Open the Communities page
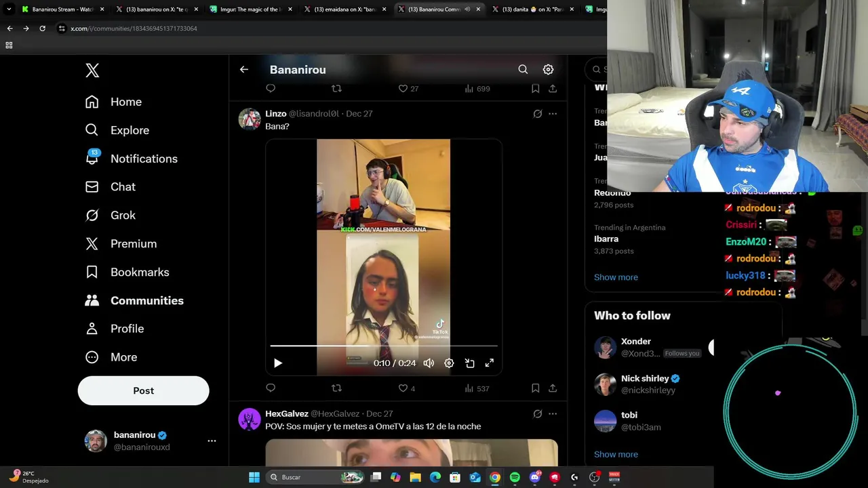The width and height of the screenshot is (868, 488). [x=134, y=300]
